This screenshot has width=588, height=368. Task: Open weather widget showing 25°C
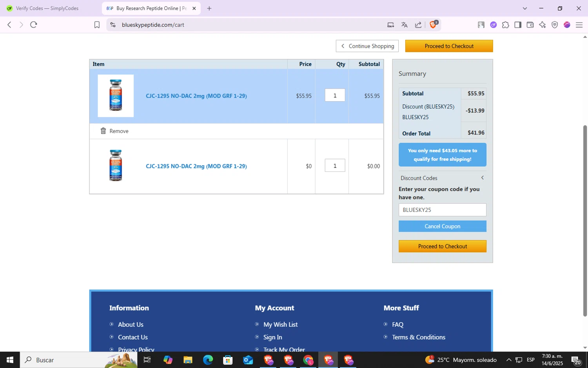pos(461,360)
